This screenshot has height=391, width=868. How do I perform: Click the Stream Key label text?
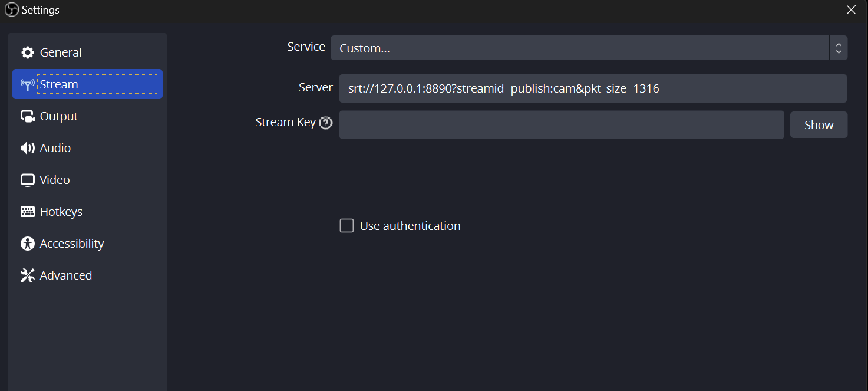pos(285,122)
